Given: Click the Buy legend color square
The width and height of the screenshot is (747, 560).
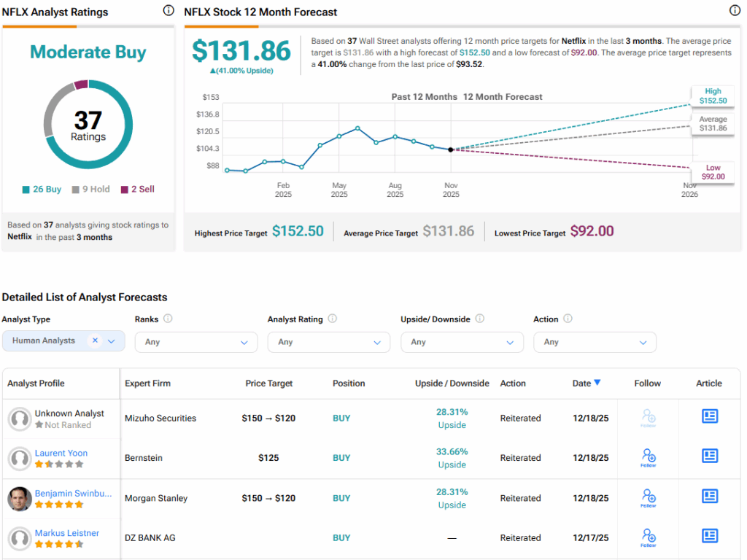Looking at the screenshot, I should (x=26, y=190).
